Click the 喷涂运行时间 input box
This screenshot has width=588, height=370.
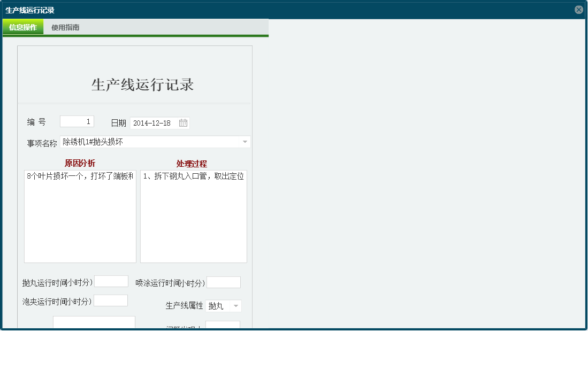pyautogui.click(x=223, y=282)
